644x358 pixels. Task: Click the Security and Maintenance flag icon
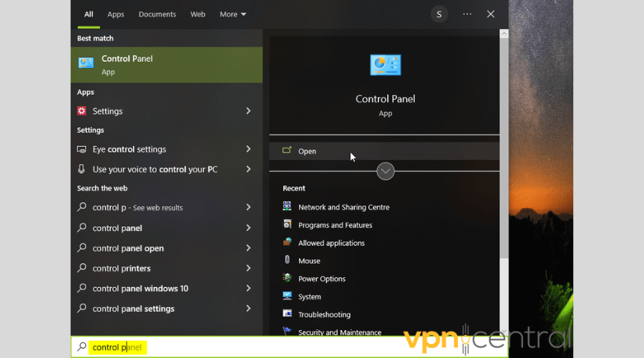(287, 331)
